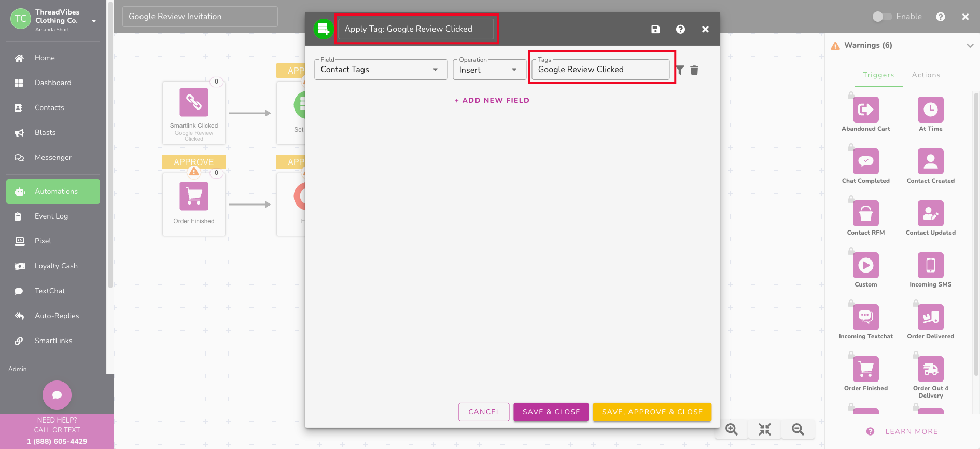
Task: Select the Order Finished trigger in the panel
Action: [x=866, y=369]
